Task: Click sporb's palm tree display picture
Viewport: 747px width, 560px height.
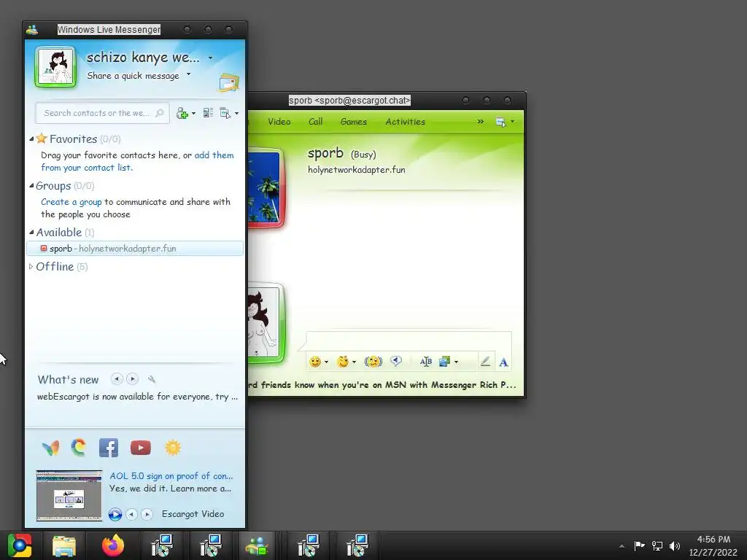Action: (x=266, y=187)
